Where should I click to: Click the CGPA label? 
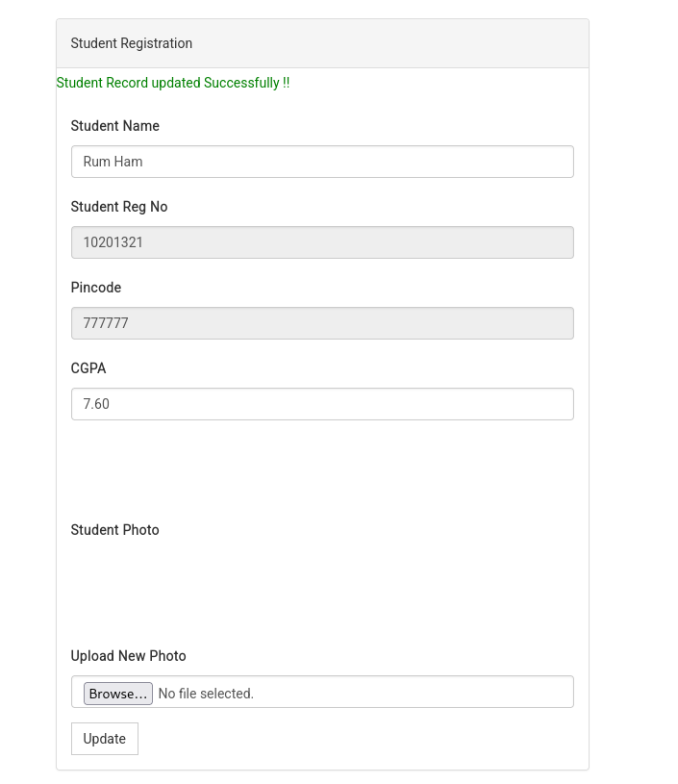click(88, 368)
